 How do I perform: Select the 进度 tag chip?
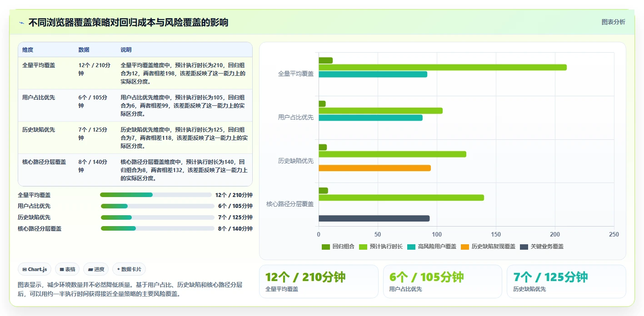point(96,269)
